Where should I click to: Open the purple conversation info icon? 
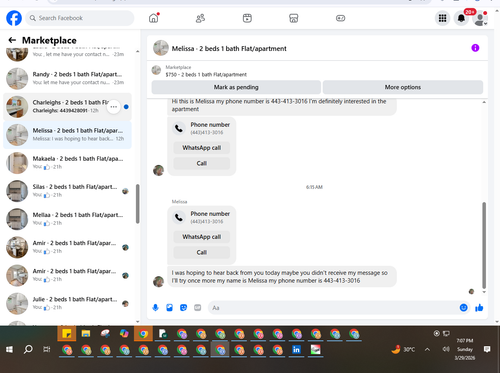pyautogui.click(x=475, y=48)
